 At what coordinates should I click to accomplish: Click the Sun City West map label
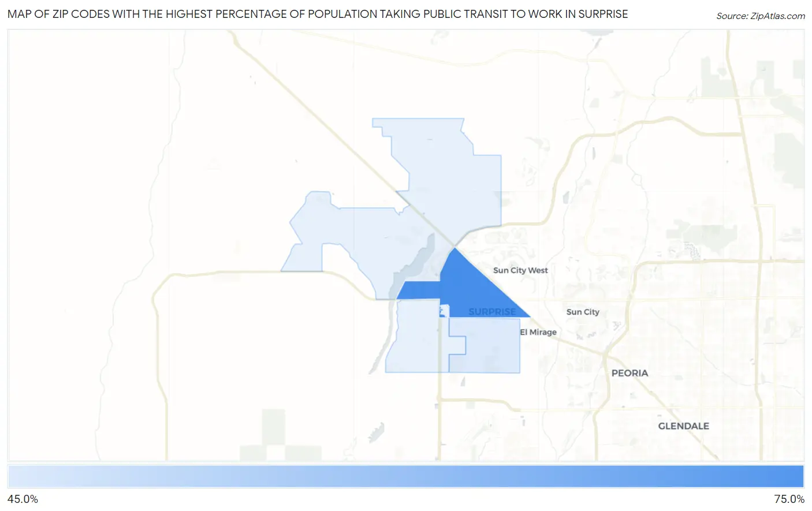[x=520, y=270]
